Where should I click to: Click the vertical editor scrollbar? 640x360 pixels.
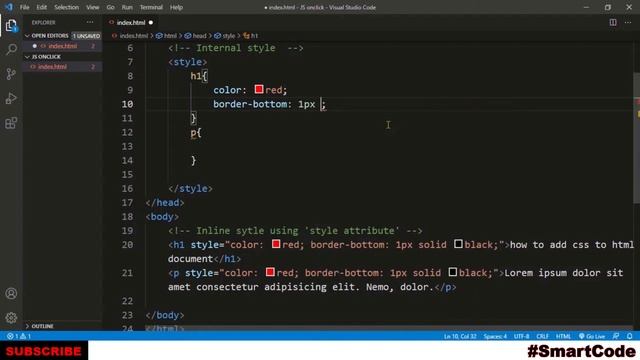pyautogui.click(x=636, y=138)
